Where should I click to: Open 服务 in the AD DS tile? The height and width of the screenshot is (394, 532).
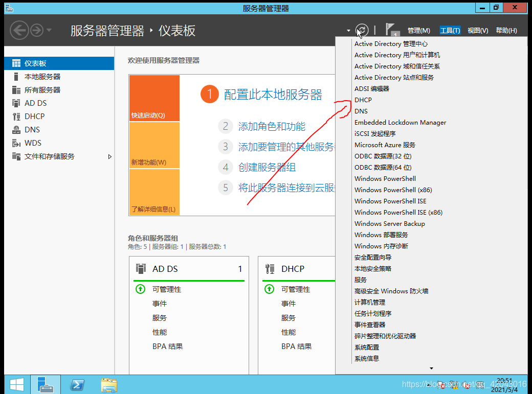[x=160, y=318]
